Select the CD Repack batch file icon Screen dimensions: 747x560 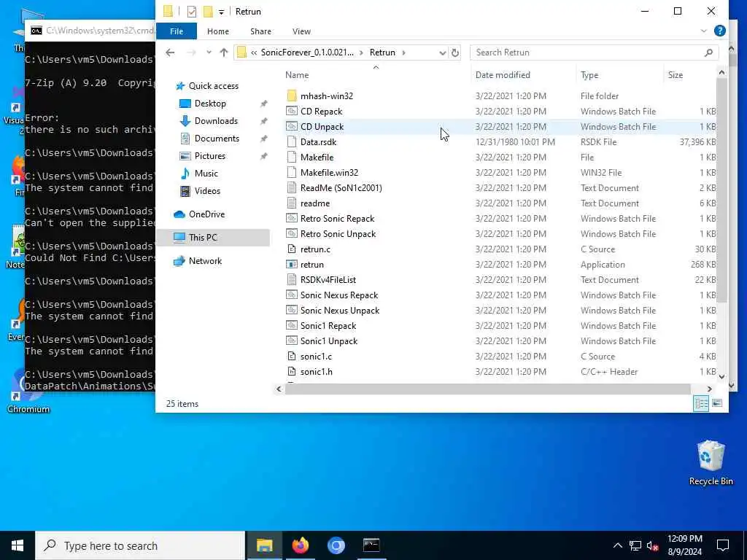coord(292,111)
